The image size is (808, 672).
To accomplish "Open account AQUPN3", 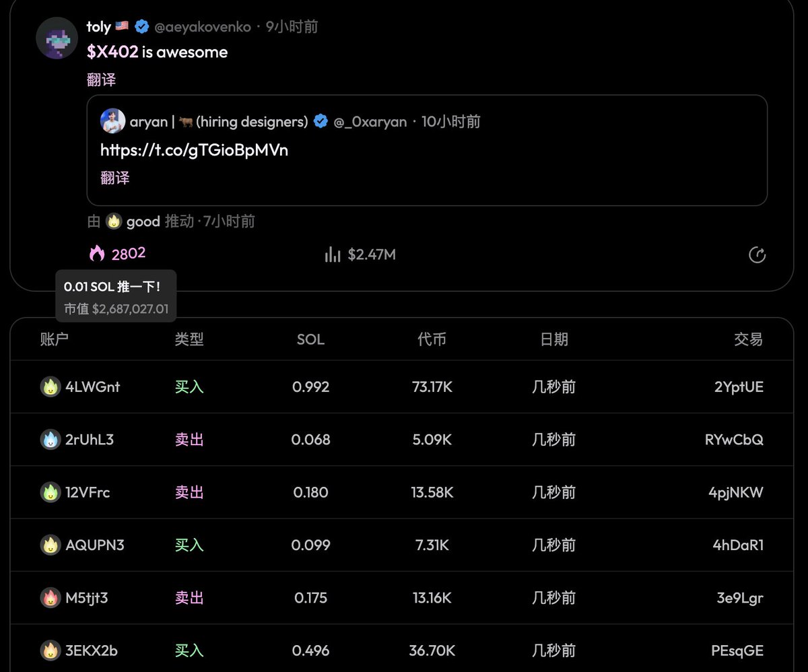I will (95, 545).
